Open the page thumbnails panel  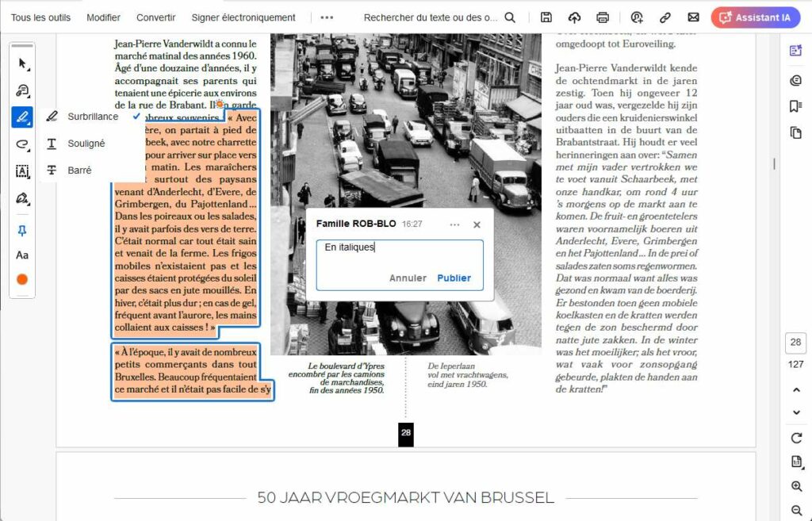(x=796, y=132)
